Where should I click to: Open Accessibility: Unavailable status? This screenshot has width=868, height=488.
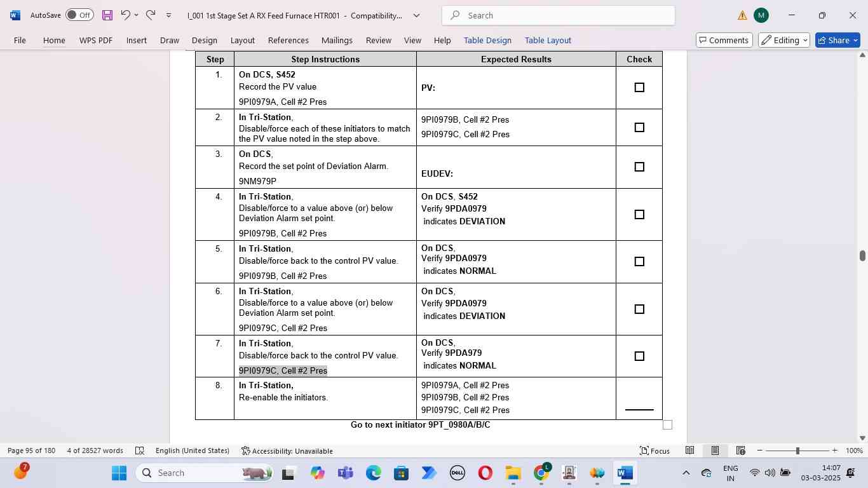coord(287,451)
